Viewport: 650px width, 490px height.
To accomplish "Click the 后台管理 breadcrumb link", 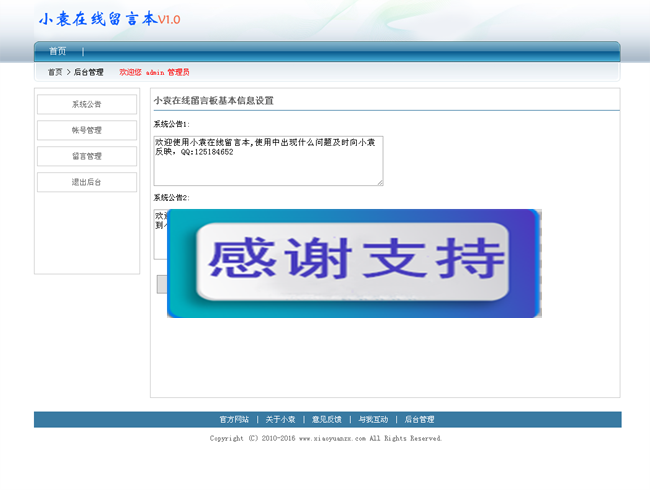I will (x=88, y=72).
